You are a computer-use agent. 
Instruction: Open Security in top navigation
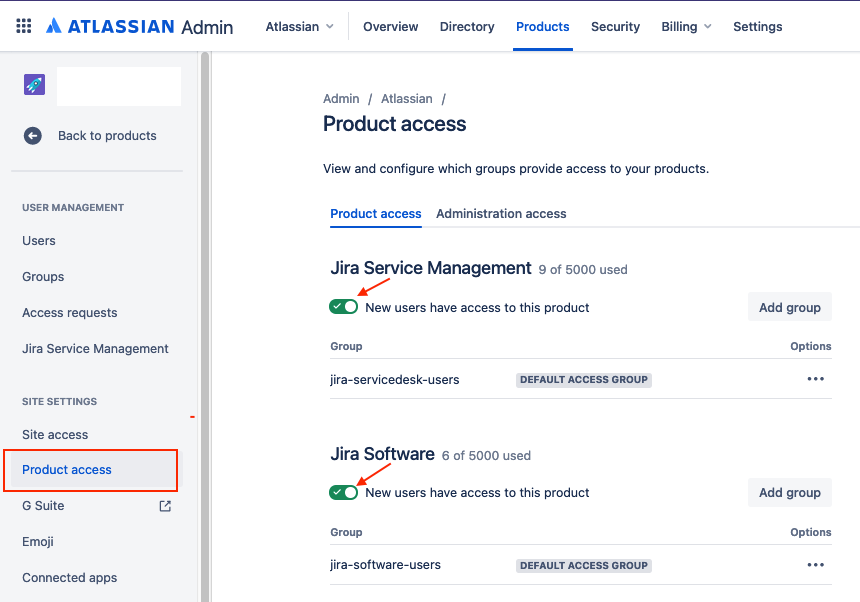coord(615,26)
